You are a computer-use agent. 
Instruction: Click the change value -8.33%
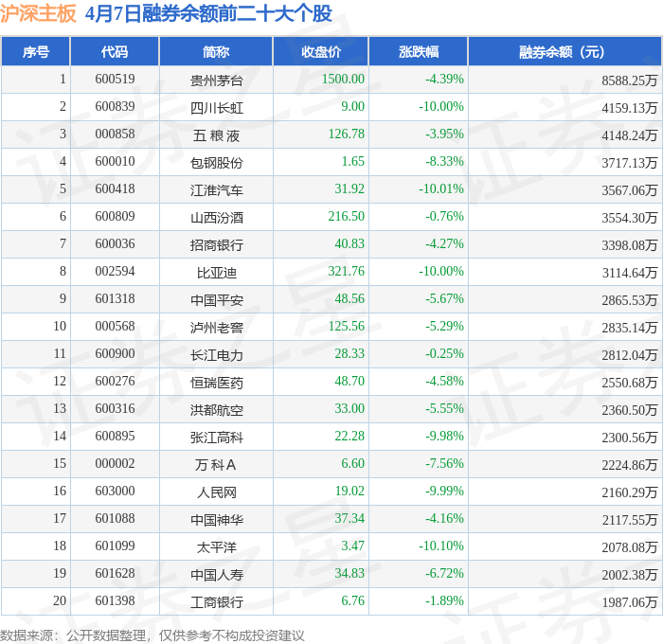pos(444,161)
